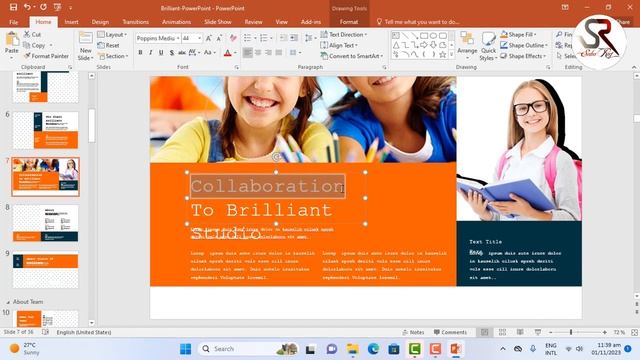Open Align Text dropdown
This screenshot has width=640, height=360.
340,45
